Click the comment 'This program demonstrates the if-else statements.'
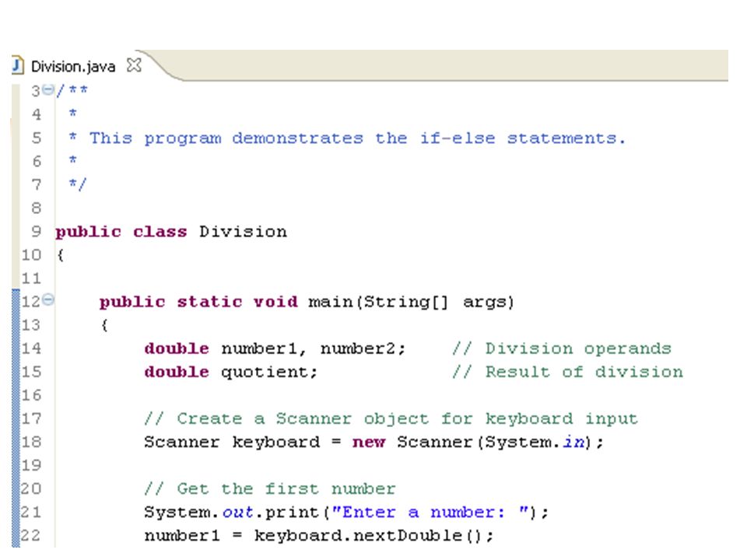Screen dimensions: 747x560 point(357,138)
